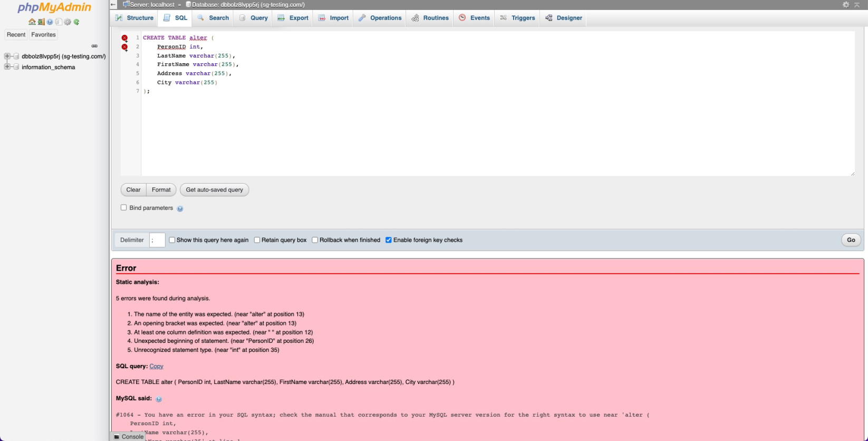Click the 'Static analysis:' label
This screenshot has width=868, height=441.
tap(138, 282)
